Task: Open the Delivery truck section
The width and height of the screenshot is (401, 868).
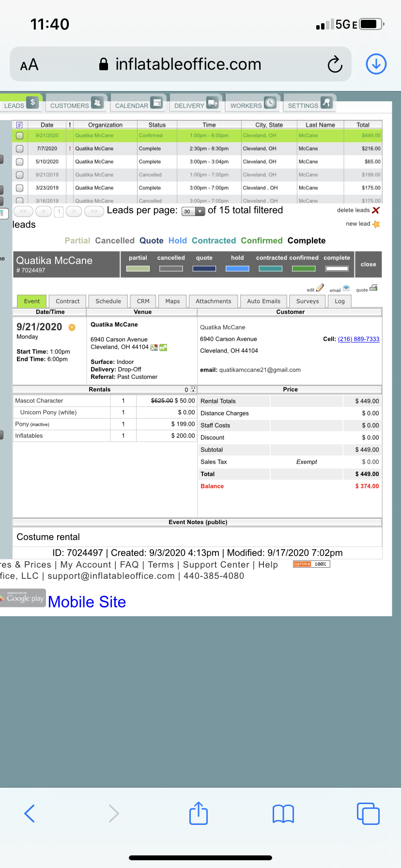Action: click(x=196, y=105)
